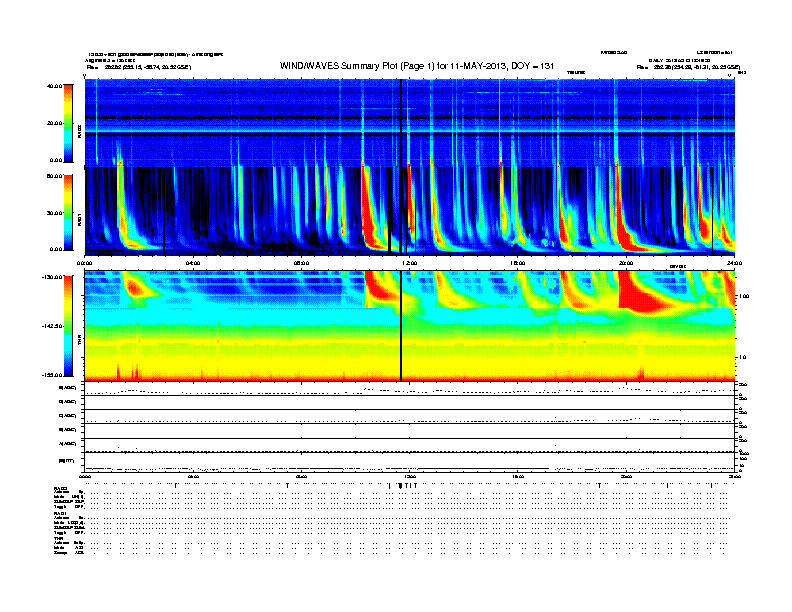Click the vertical TNR axis label

coord(80,341)
